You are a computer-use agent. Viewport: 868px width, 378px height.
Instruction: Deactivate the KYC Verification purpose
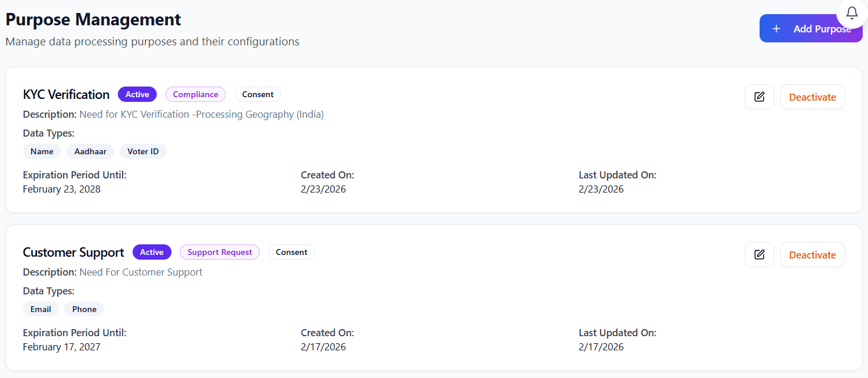coord(812,97)
